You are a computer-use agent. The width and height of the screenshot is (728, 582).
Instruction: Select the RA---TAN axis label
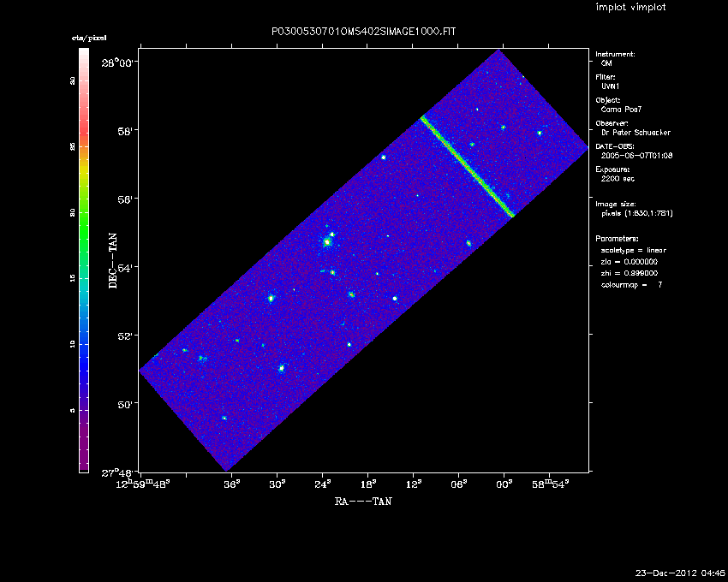(x=363, y=502)
